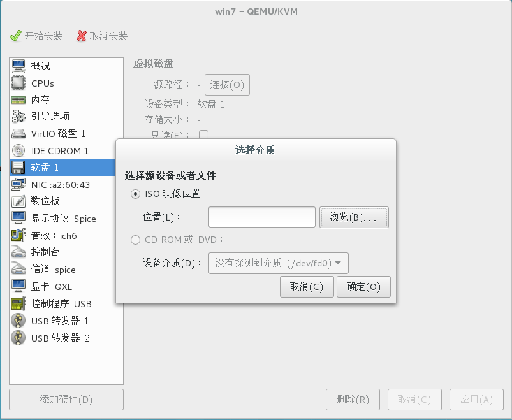Select the 'VirtIO 磁盘 1' row text

tap(58, 133)
